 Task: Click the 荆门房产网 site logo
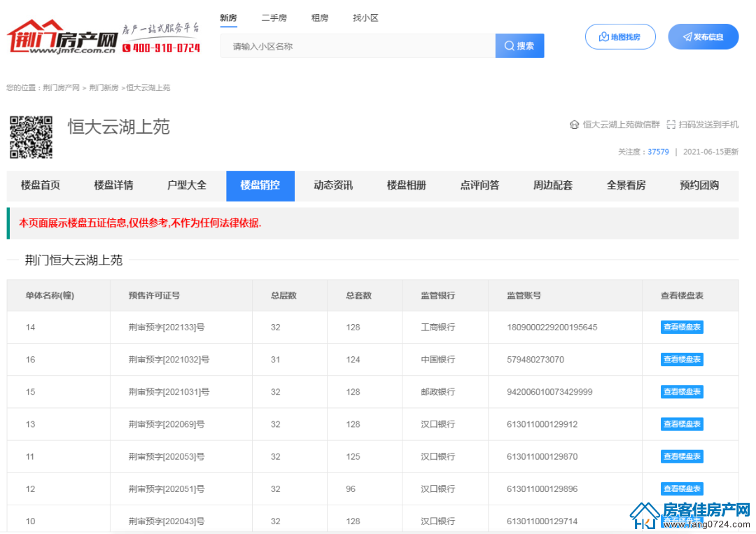click(x=63, y=36)
